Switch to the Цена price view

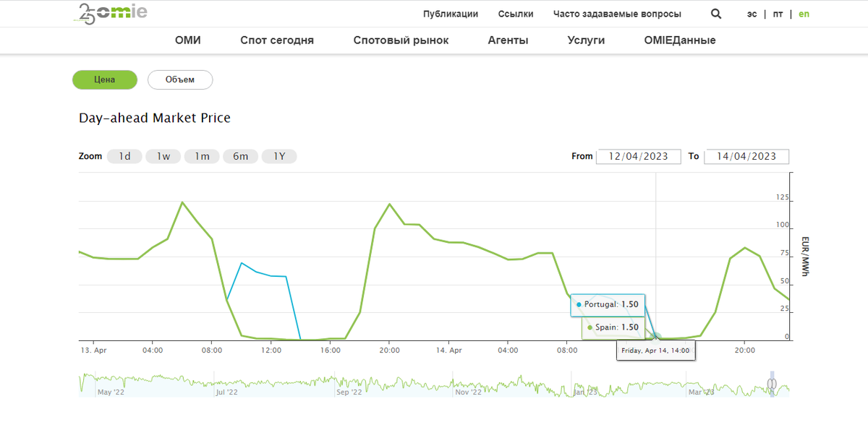[x=105, y=79]
